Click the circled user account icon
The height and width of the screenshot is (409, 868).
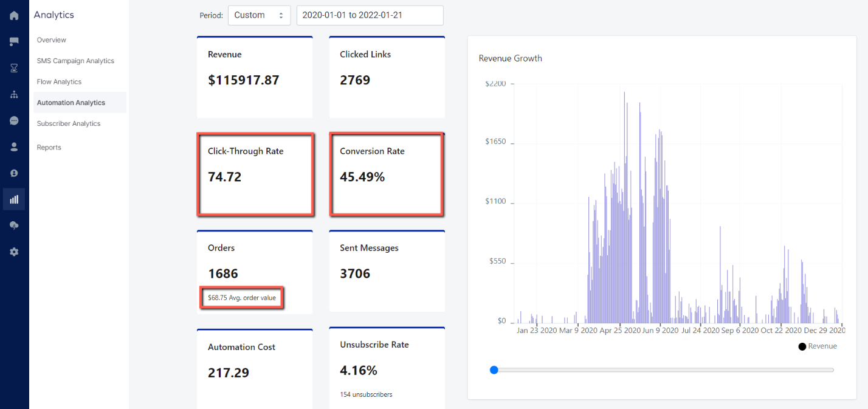tap(14, 173)
